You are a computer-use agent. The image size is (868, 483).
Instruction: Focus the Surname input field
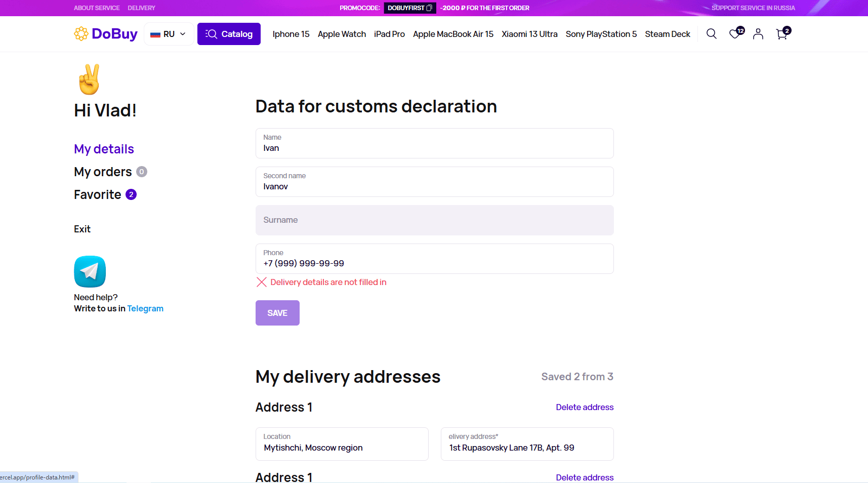pyautogui.click(x=434, y=220)
